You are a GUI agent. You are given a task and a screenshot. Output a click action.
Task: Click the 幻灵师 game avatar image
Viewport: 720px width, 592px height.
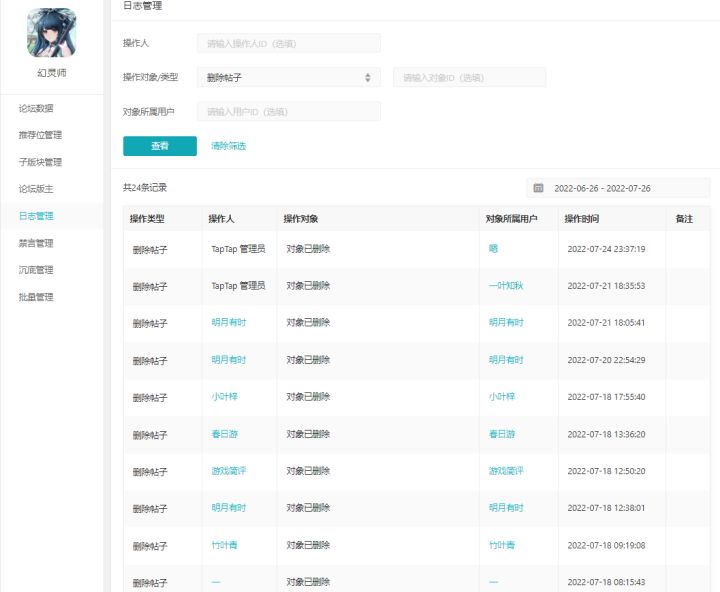coord(51,32)
